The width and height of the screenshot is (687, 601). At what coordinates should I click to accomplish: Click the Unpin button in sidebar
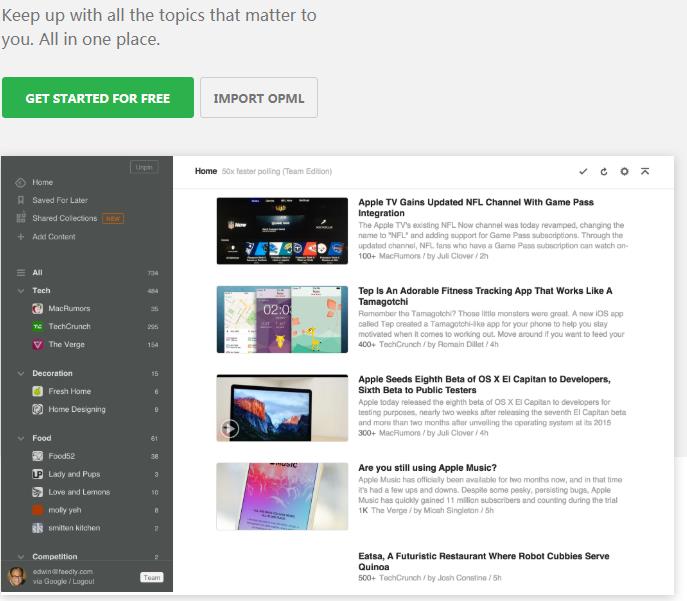coord(144,167)
